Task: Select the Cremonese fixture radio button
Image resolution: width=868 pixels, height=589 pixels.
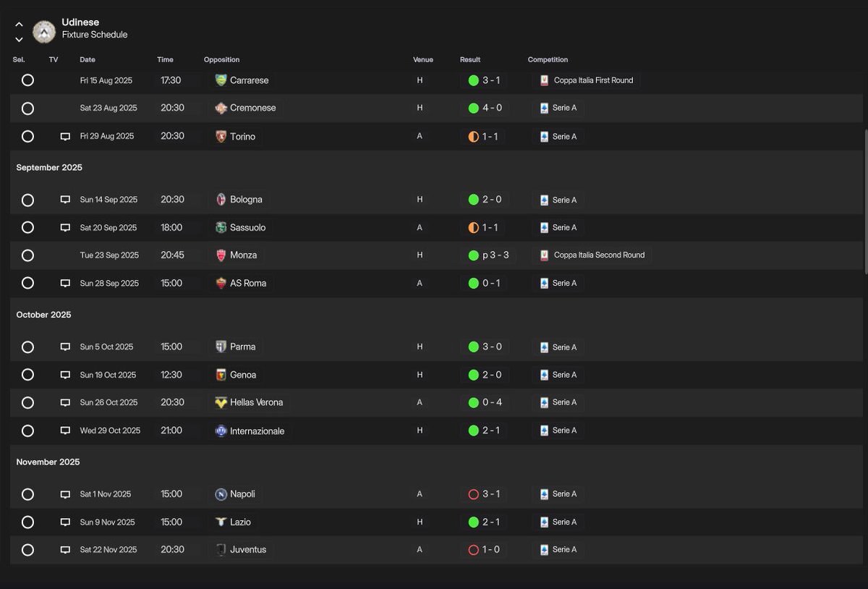Action: (x=27, y=109)
